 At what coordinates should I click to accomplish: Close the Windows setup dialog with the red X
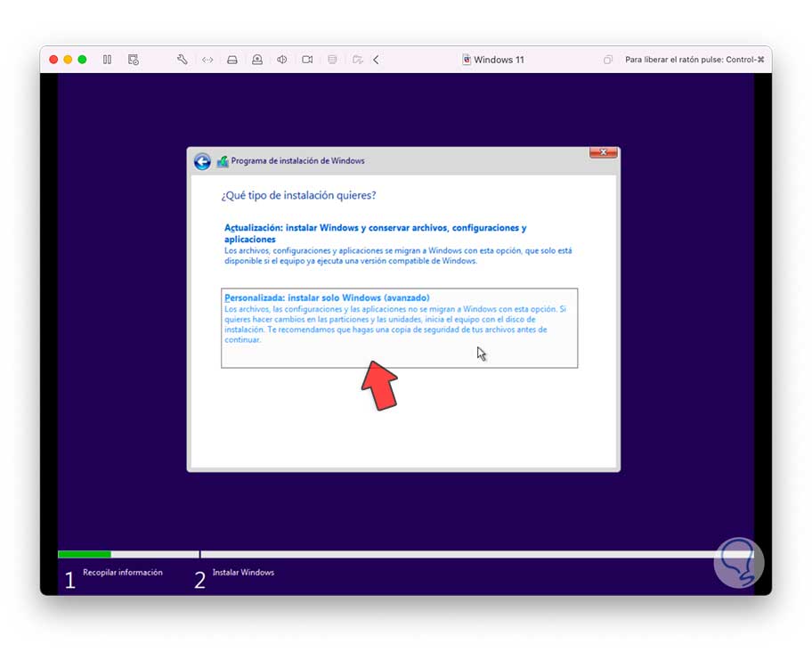[604, 152]
